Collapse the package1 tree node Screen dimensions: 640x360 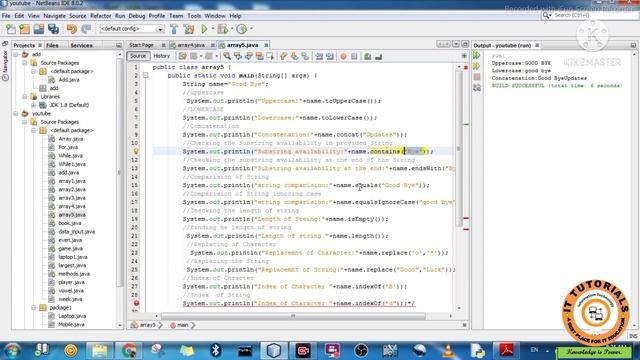click(33, 308)
